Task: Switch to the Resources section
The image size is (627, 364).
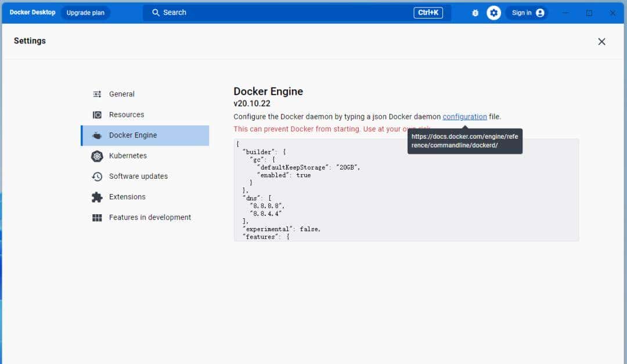Action: click(127, 114)
